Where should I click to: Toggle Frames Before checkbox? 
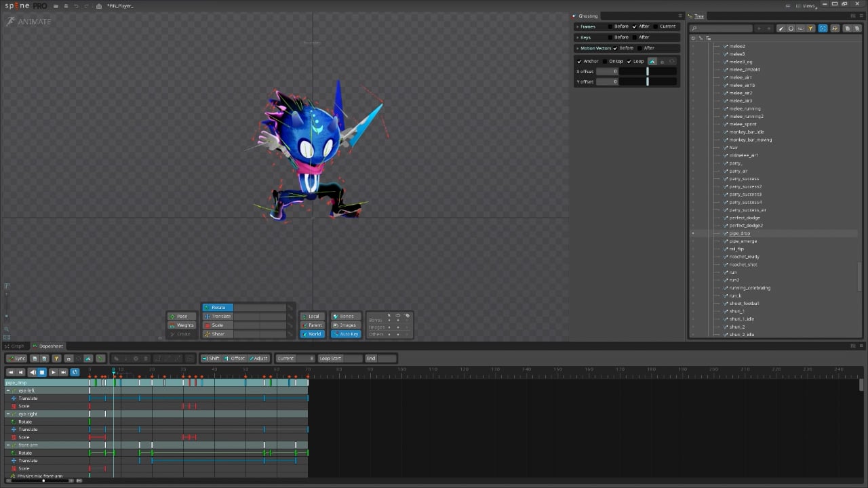tap(610, 26)
